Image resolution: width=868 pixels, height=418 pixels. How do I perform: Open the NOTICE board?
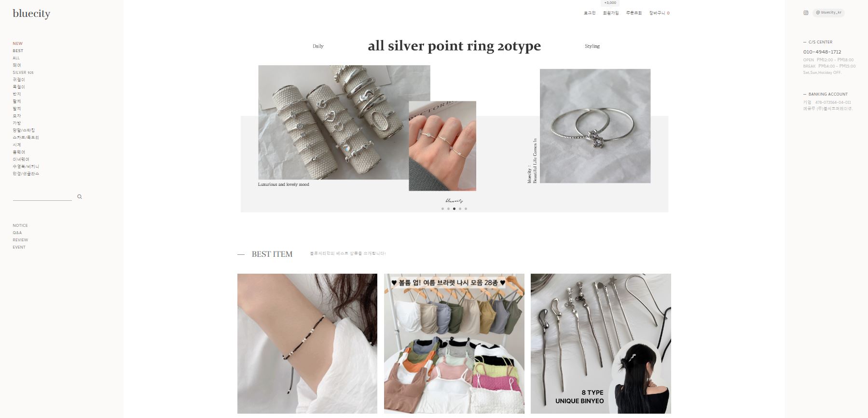[x=20, y=225]
